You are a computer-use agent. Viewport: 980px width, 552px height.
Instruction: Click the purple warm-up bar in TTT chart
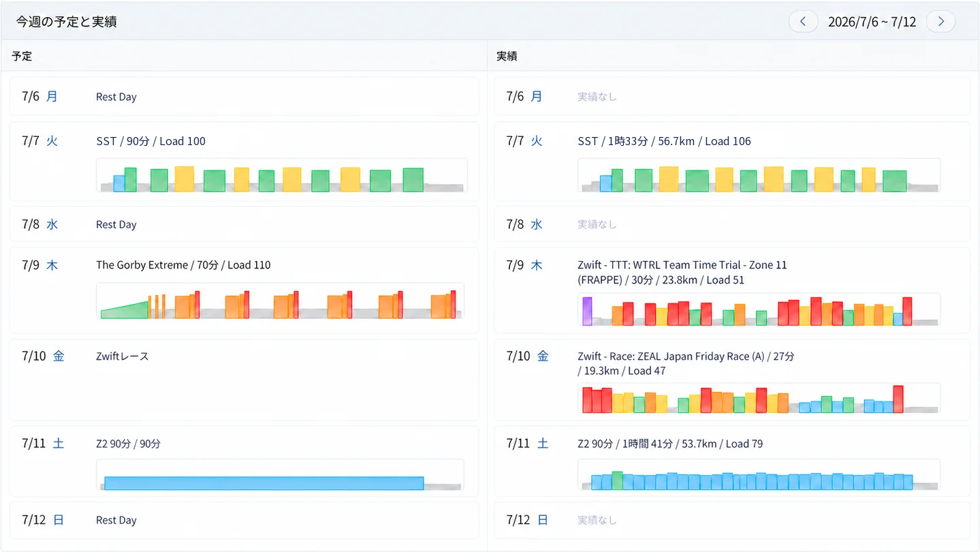587,311
